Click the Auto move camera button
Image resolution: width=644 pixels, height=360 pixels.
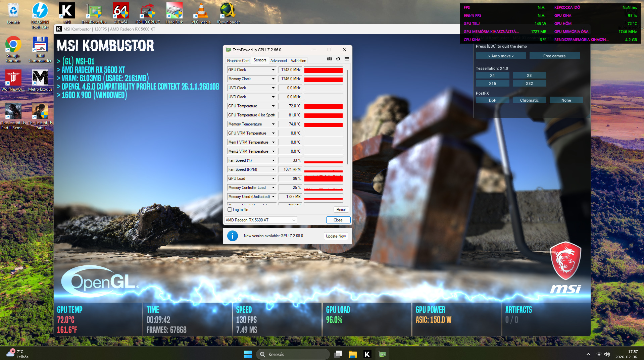(501, 56)
